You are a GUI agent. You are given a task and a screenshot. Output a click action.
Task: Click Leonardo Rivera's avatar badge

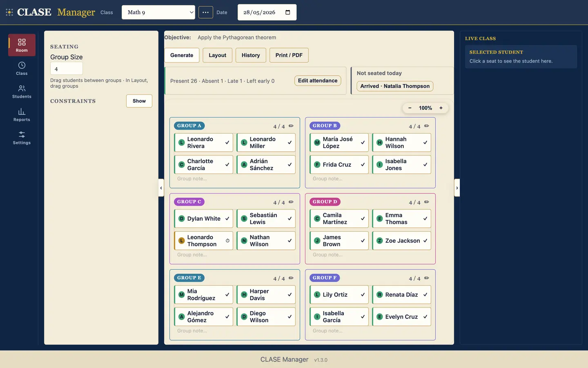[x=182, y=143]
